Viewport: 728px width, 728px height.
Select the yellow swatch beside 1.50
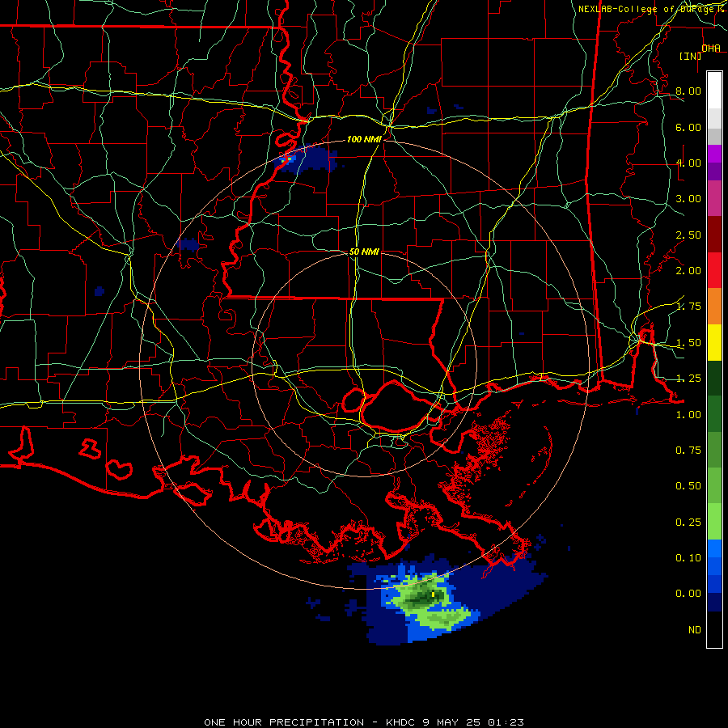pyautogui.click(x=714, y=342)
